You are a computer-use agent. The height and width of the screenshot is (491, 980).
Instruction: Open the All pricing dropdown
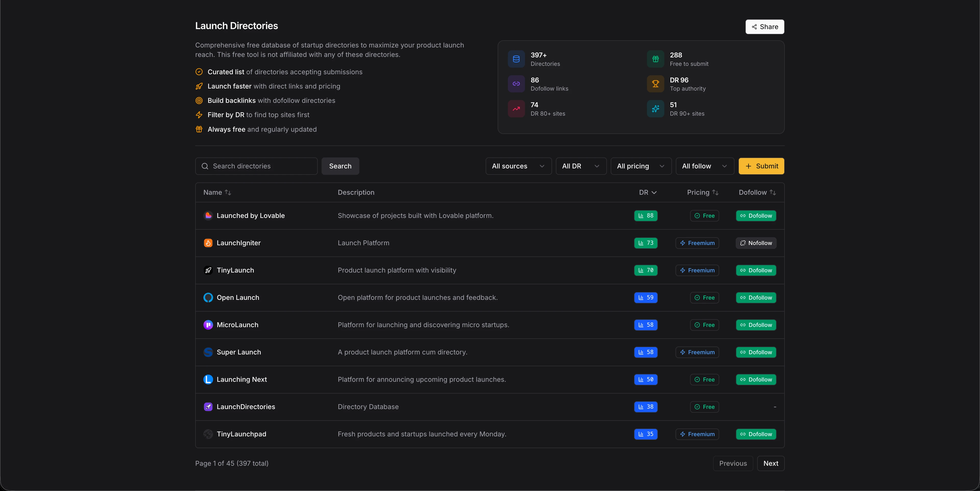point(641,166)
